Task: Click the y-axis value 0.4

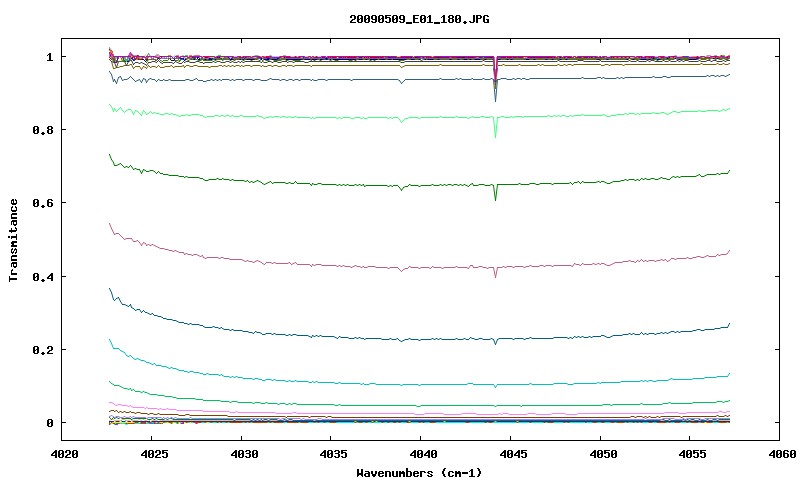Action: pyautogui.click(x=43, y=276)
